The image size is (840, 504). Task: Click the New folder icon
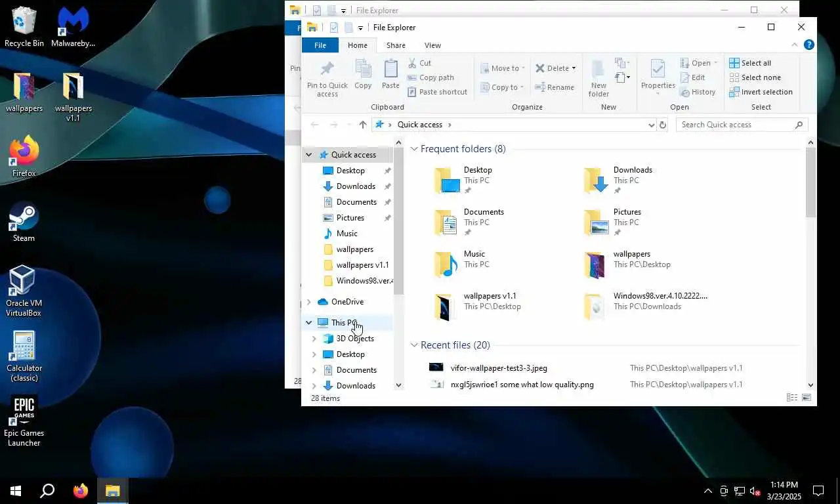[x=598, y=78]
